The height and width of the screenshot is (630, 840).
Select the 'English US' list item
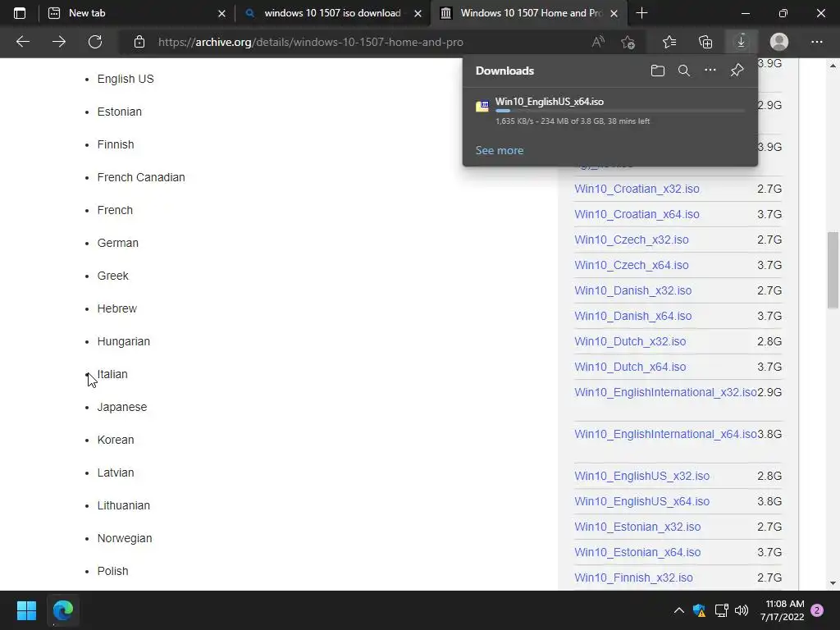click(x=126, y=79)
